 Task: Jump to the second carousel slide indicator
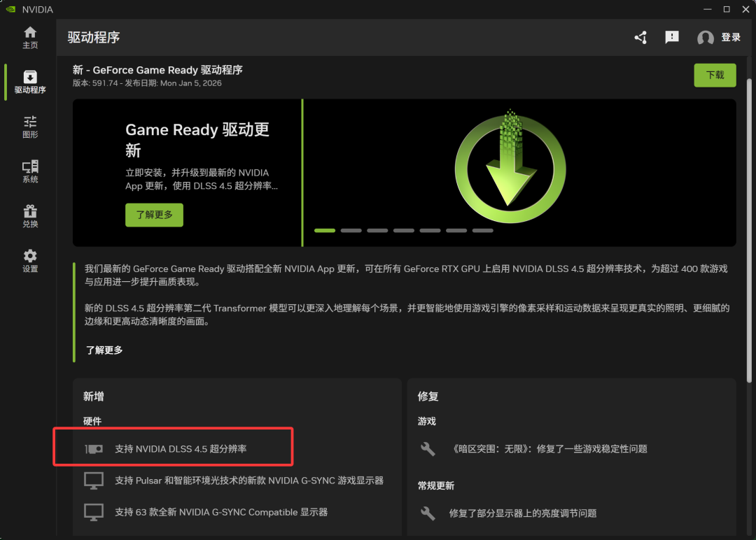[351, 231]
